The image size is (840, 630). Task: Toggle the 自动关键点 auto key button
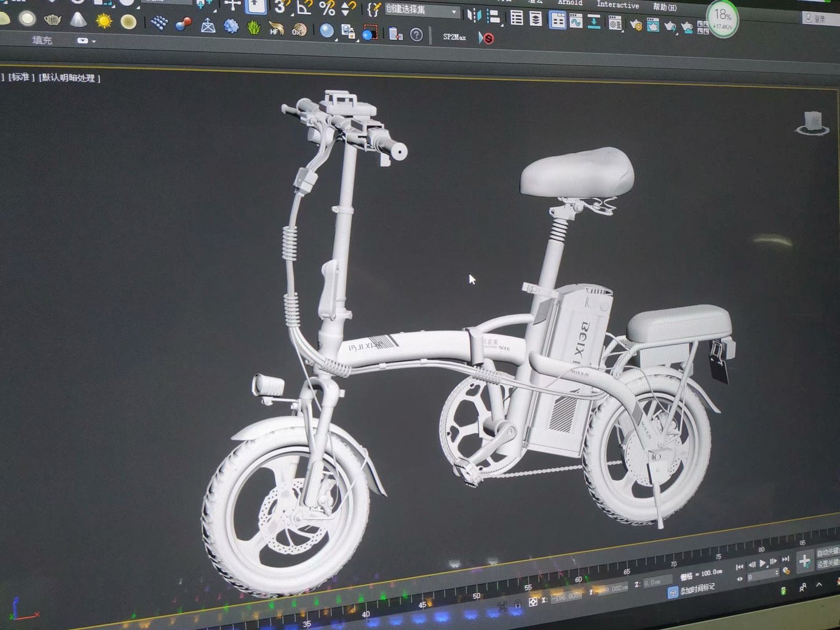coord(828,552)
